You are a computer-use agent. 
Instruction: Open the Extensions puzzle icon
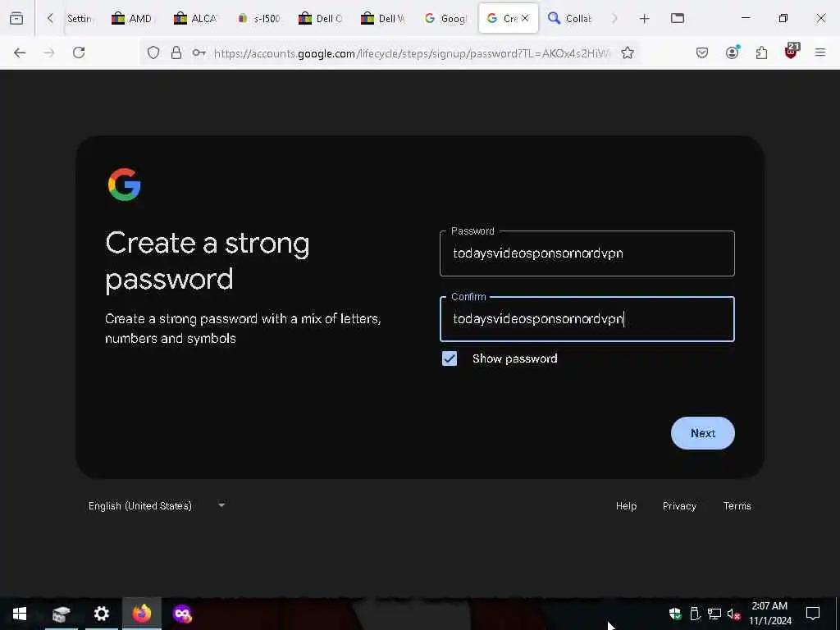click(761, 52)
